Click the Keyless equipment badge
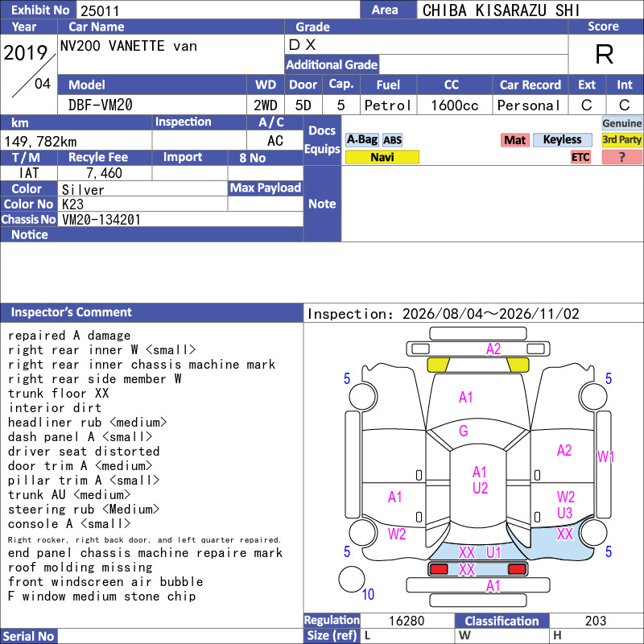This screenshot has height=644, width=644. tap(562, 140)
